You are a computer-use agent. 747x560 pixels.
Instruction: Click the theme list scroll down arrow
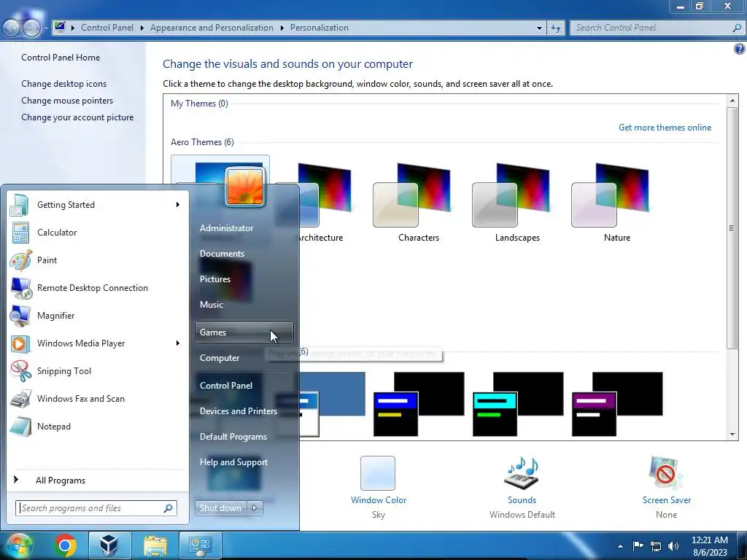point(732,435)
